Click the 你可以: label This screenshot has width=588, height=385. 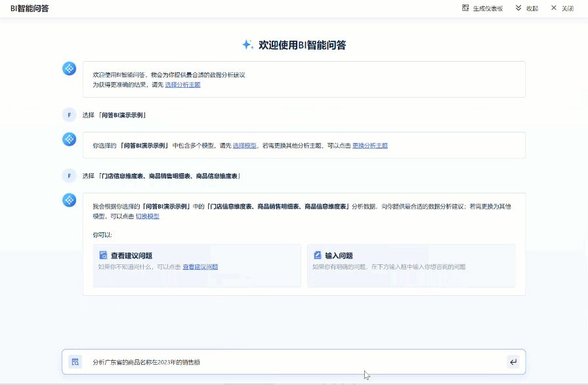[x=102, y=235]
